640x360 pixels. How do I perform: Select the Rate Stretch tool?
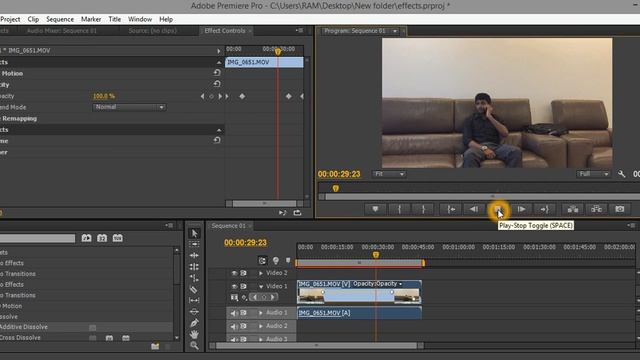point(194,278)
